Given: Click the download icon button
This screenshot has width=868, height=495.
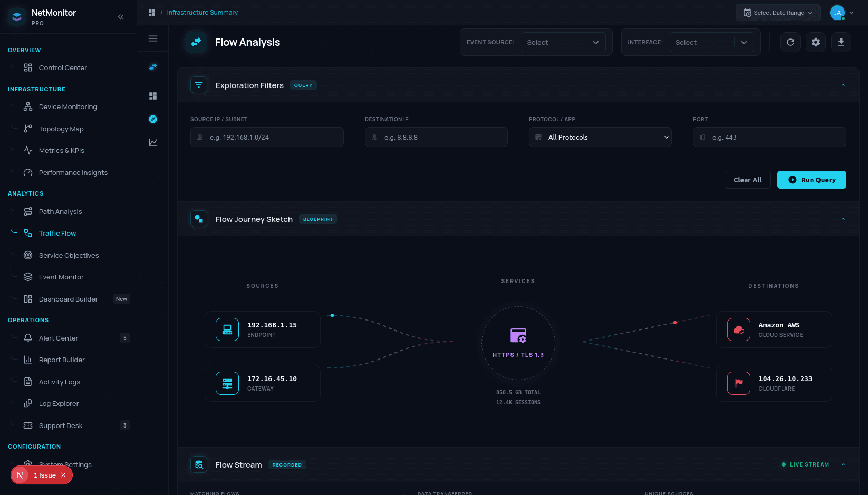Looking at the screenshot, I should click(841, 42).
